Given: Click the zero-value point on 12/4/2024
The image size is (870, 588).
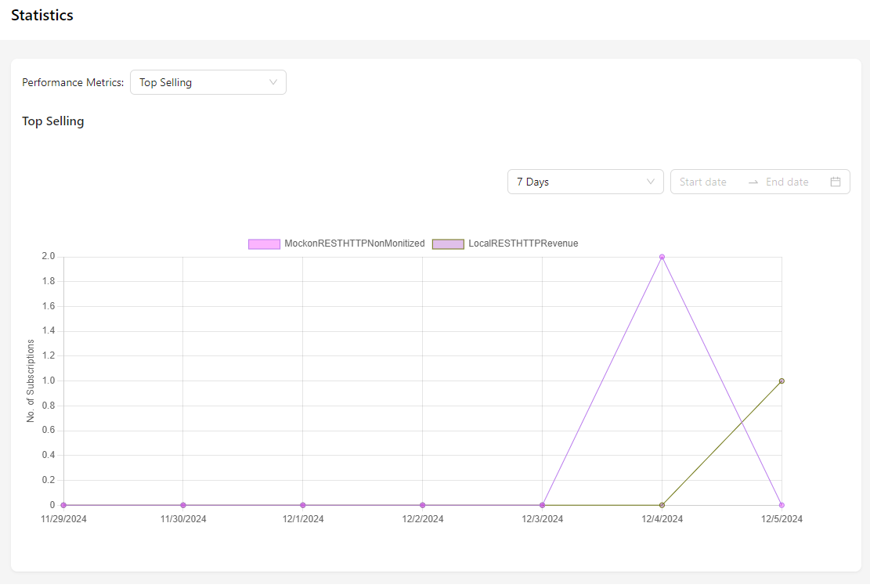Looking at the screenshot, I should (x=662, y=505).
